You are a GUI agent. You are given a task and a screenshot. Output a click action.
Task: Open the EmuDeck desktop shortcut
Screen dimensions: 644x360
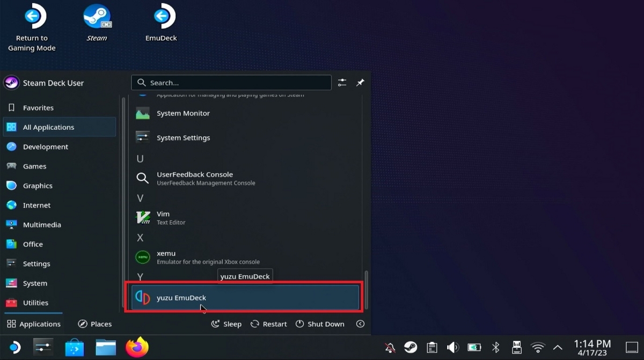[x=161, y=23]
